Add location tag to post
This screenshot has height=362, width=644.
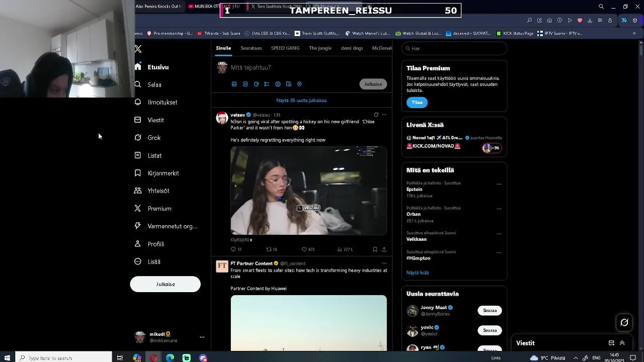pos(299,84)
